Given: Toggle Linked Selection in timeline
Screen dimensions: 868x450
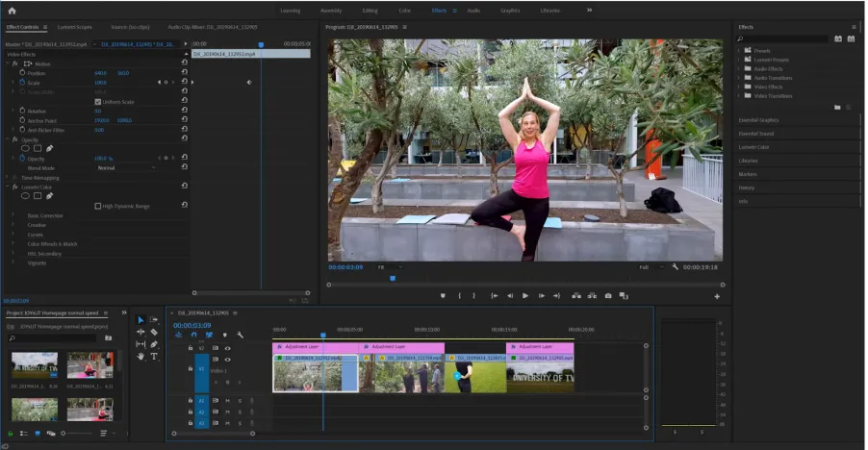Looking at the screenshot, I should point(209,335).
